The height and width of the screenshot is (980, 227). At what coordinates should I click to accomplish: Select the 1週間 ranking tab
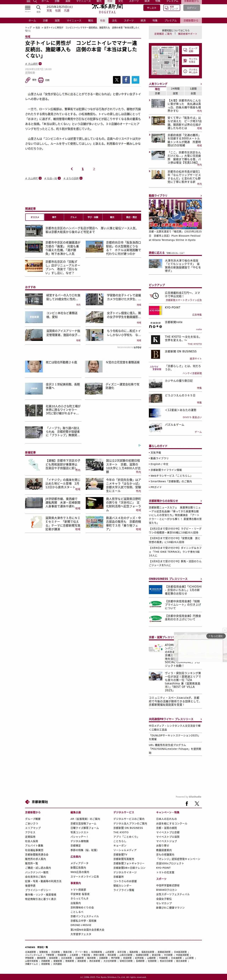coord(193,89)
